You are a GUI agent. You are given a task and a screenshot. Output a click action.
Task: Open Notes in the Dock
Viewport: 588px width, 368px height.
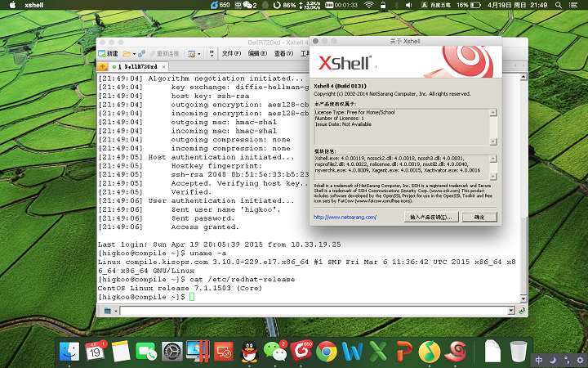(x=120, y=352)
